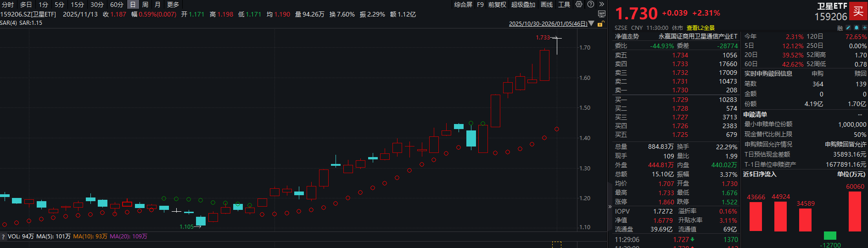
Task: Expand side panel chevron at chart edge
Action: tap(610, 207)
